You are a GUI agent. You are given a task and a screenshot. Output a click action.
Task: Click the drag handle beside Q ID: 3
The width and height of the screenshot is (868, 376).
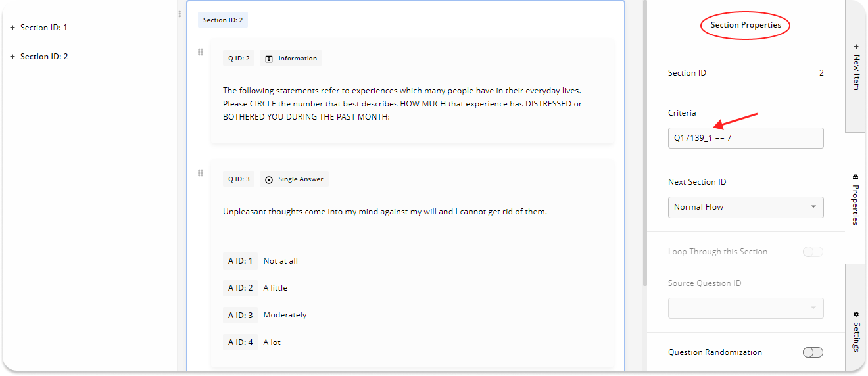click(201, 173)
